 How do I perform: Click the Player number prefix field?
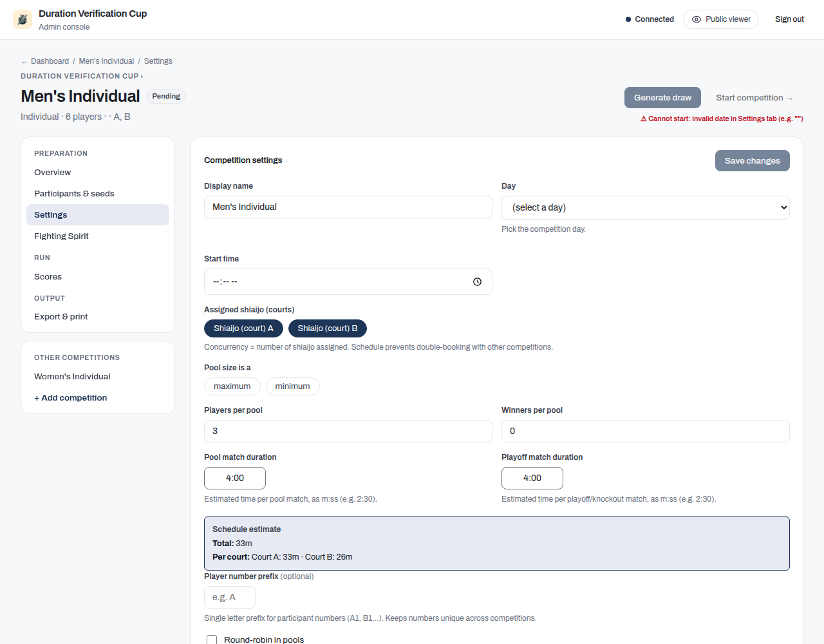[x=230, y=597]
